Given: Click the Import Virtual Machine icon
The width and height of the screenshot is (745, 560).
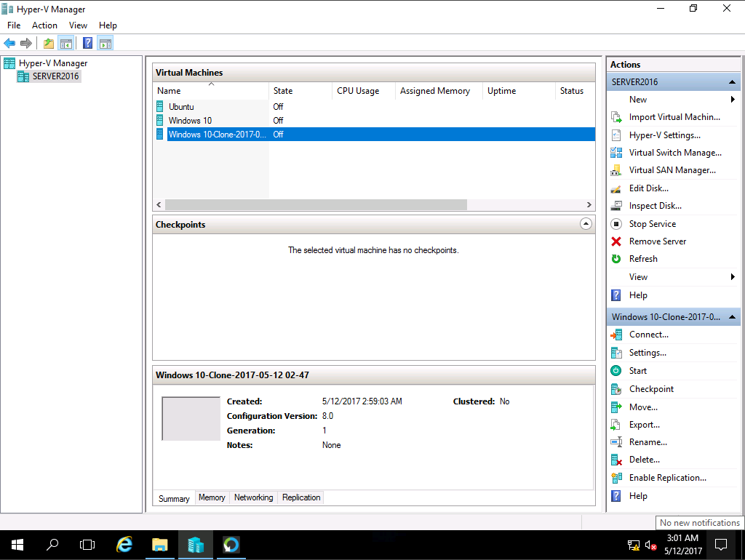Looking at the screenshot, I should click(x=616, y=117).
